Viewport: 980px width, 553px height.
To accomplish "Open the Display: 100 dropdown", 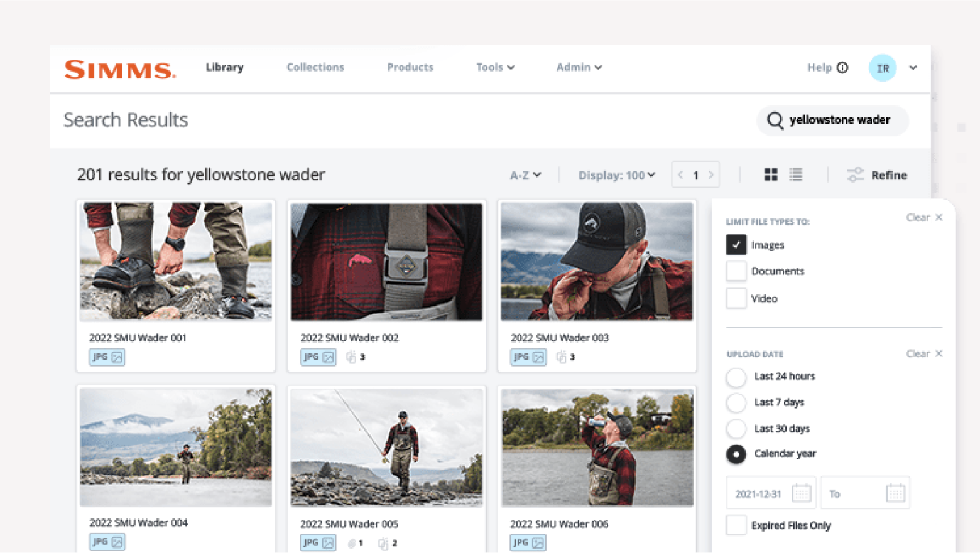I will pos(617,175).
